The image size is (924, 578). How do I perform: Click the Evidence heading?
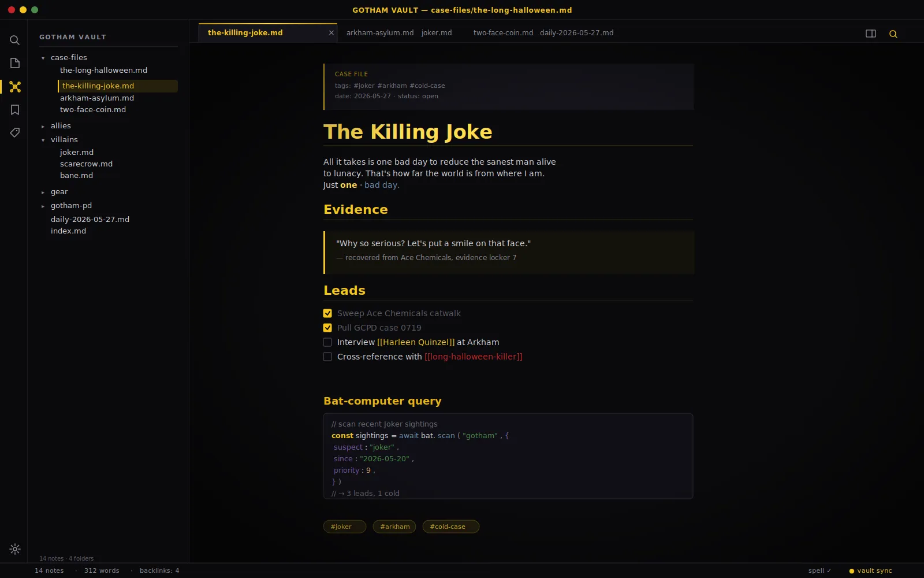coord(356,210)
